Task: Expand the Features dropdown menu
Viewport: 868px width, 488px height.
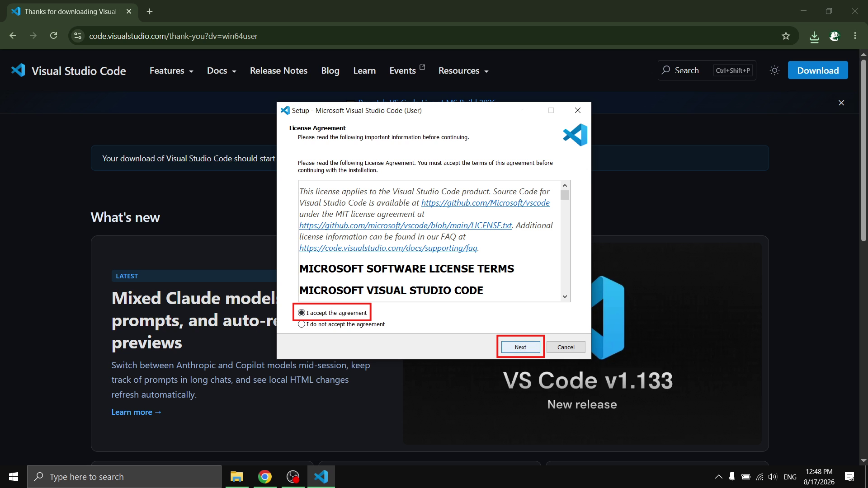Action: [x=171, y=71]
